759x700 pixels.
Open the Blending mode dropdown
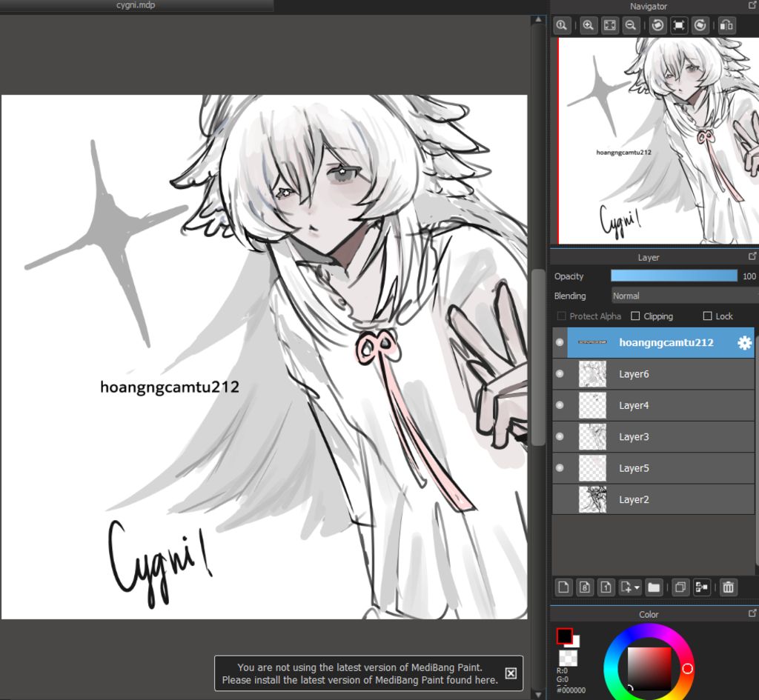pyautogui.click(x=684, y=296)
